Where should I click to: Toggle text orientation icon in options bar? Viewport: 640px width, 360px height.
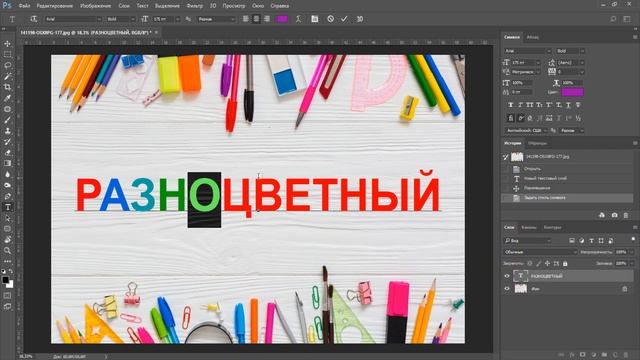point(33,19)
